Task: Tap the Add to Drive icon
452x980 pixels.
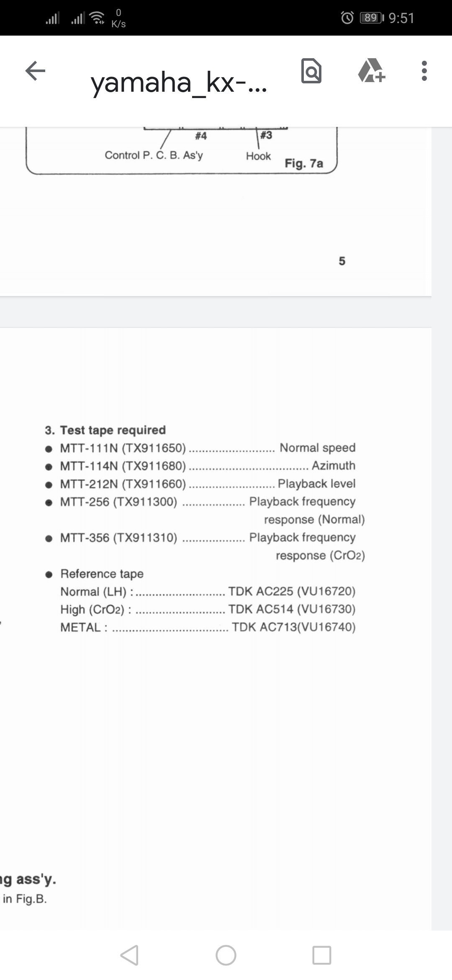Action: point(371,71)
